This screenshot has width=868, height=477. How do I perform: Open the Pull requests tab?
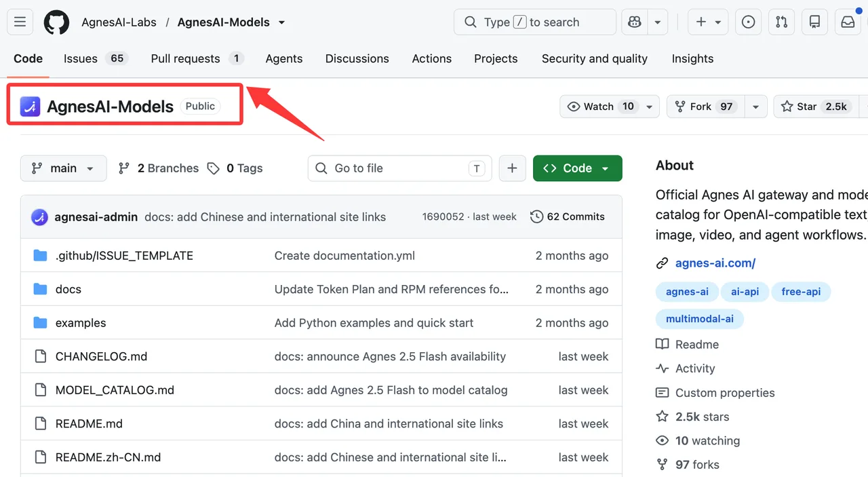point(197,59)
